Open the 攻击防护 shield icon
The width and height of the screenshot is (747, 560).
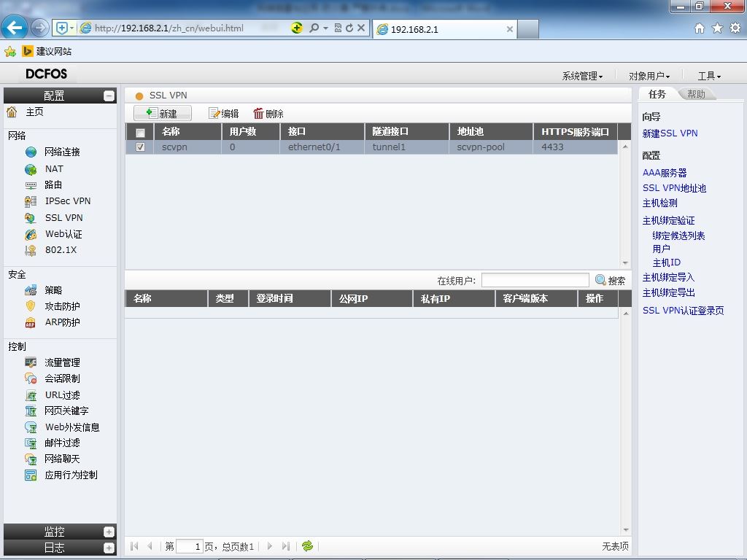[31, 306]
